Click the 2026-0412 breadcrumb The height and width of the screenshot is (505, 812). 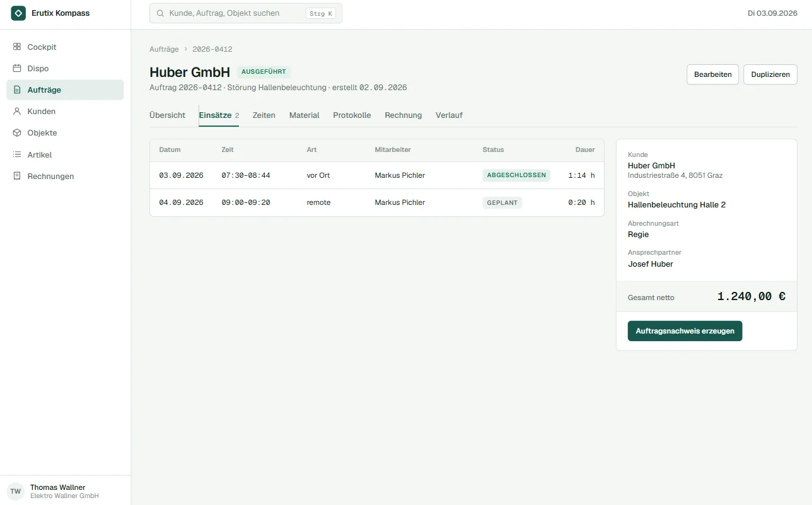[212, 49]
